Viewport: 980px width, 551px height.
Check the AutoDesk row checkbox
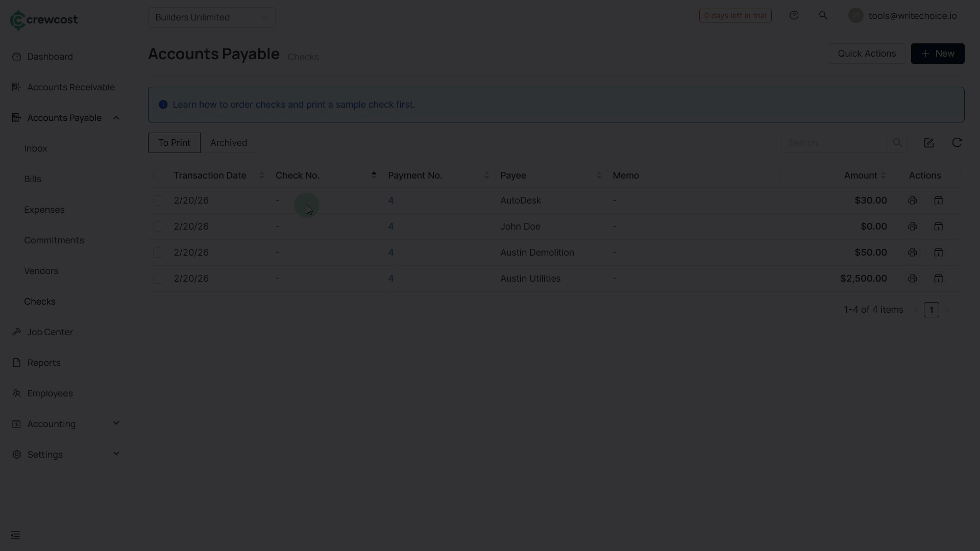(x=158, y=201)
